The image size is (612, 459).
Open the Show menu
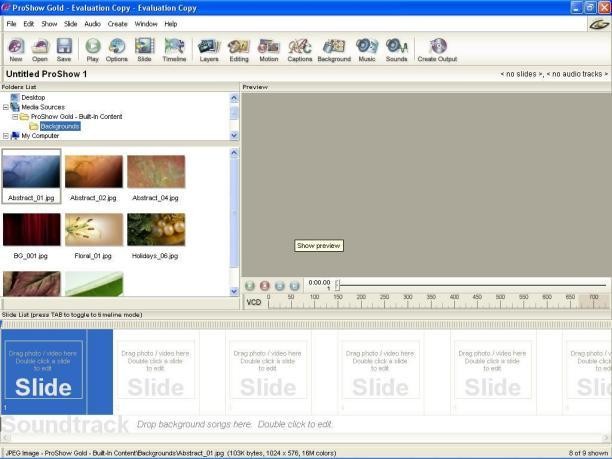tap(49, 24)
